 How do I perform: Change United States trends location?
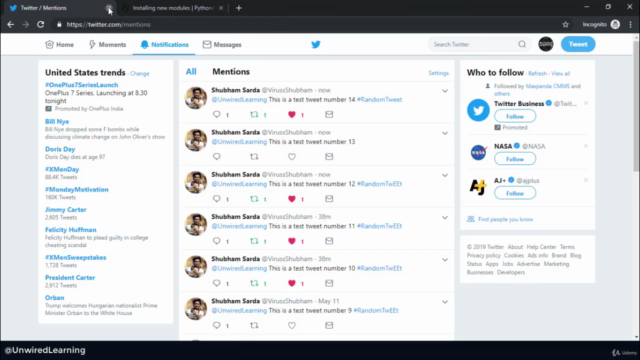(140, 73)
